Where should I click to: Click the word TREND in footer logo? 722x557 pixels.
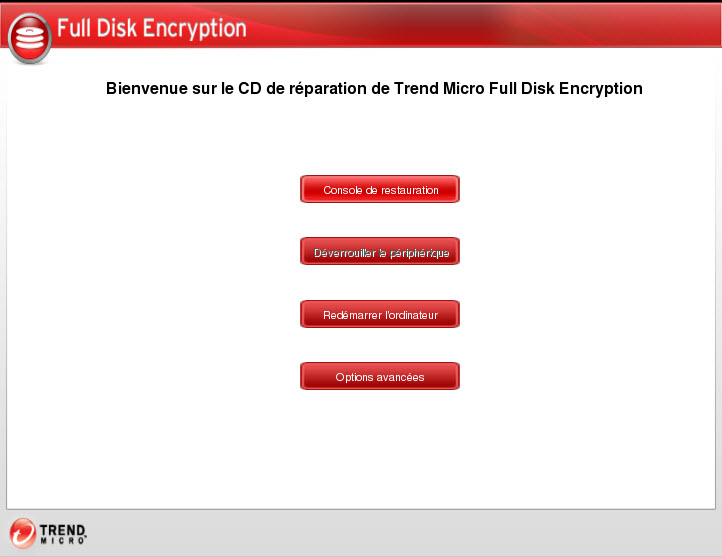pos(63,527)
